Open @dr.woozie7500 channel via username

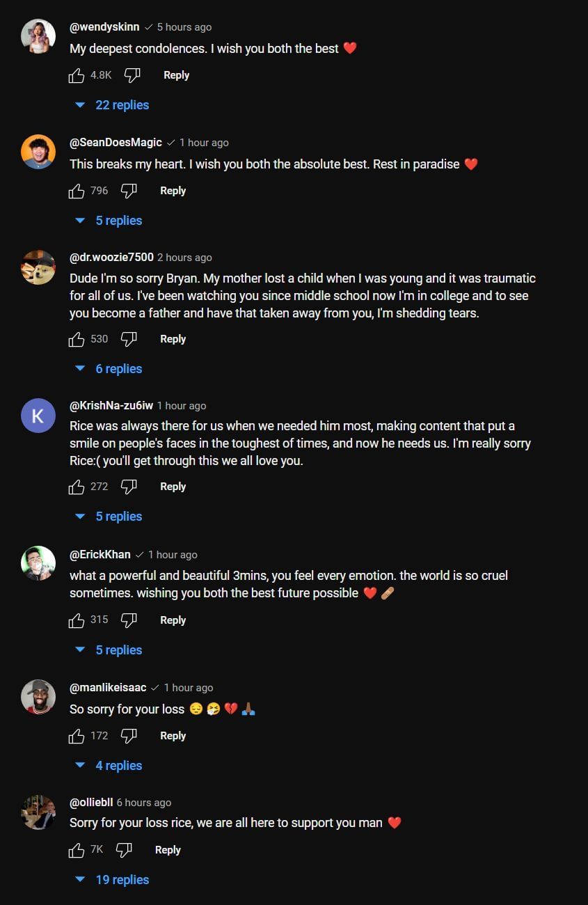pos(111,258)
